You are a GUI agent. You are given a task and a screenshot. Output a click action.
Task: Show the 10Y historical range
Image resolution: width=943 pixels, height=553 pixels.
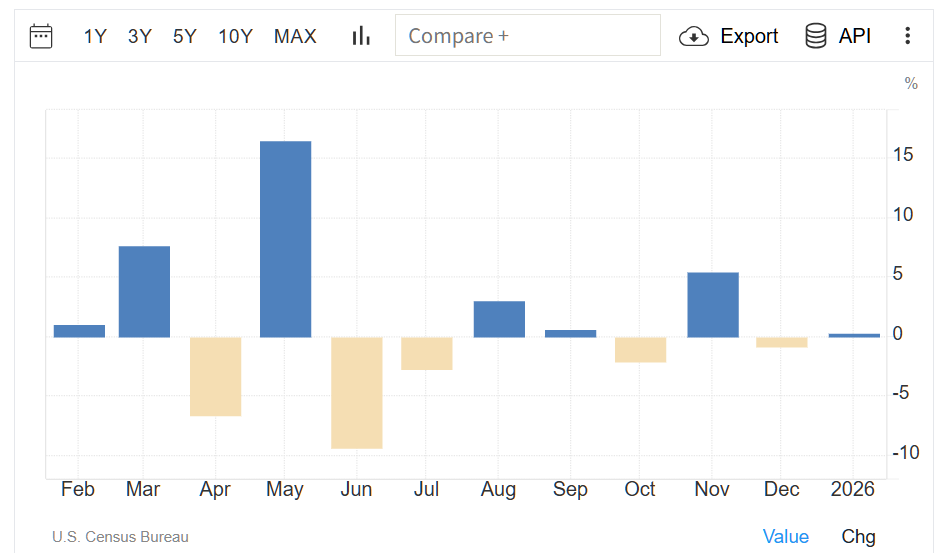click(235, 37)
